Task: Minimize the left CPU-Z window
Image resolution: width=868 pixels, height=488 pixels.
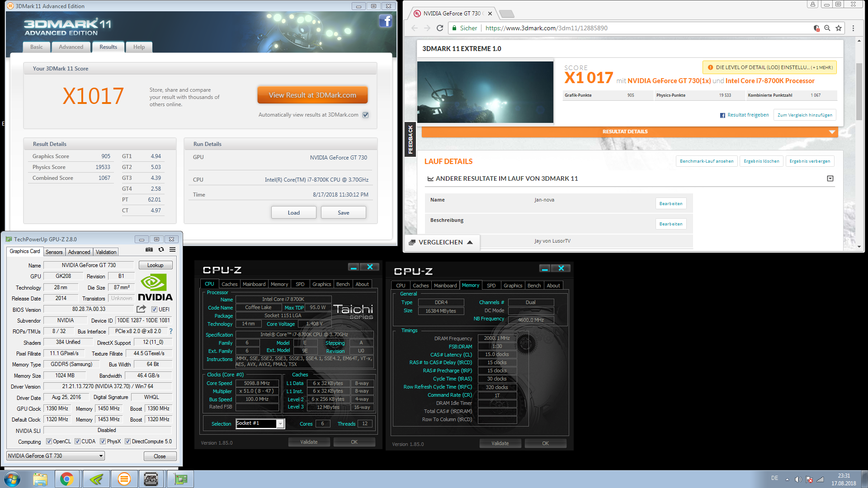Action: tap(354, 267)
